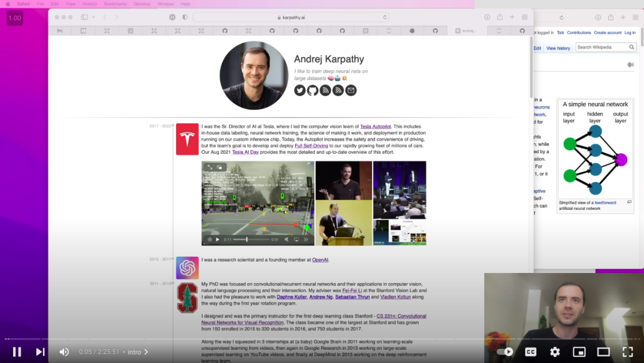Open the Bookmarks menu
644x363 pixels.
pyautogui.click(x=116, y=4)
